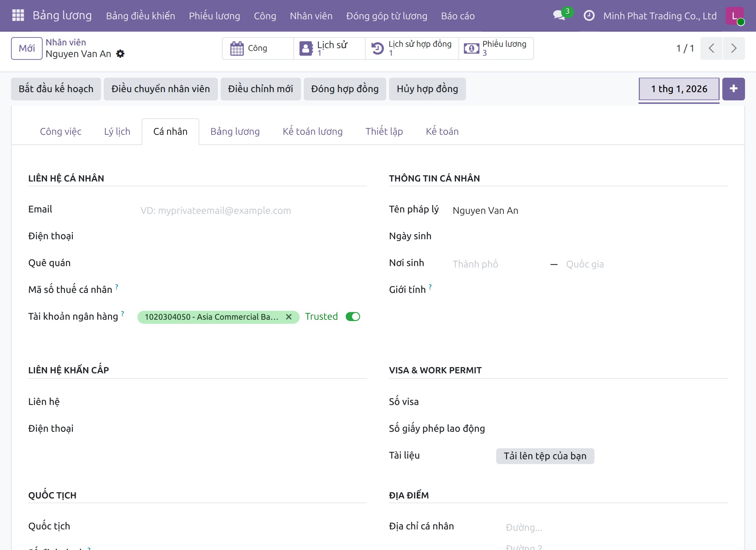Open the user avatar menu

735,16
